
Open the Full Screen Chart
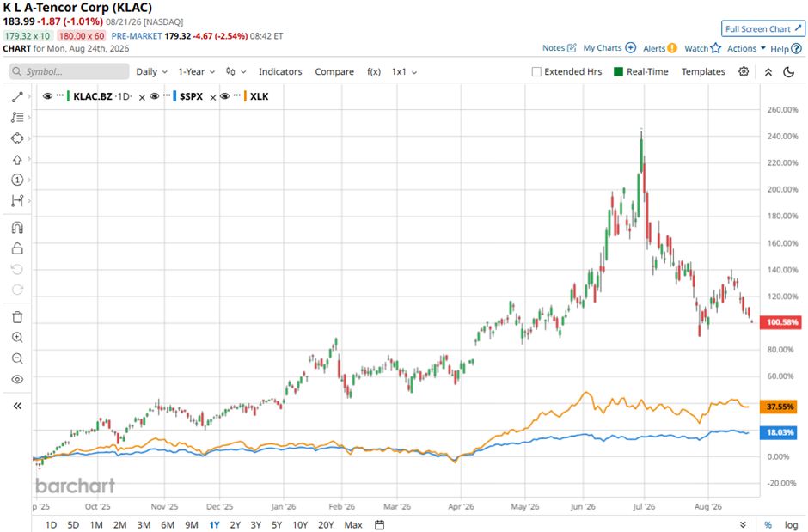coord(763,29)
